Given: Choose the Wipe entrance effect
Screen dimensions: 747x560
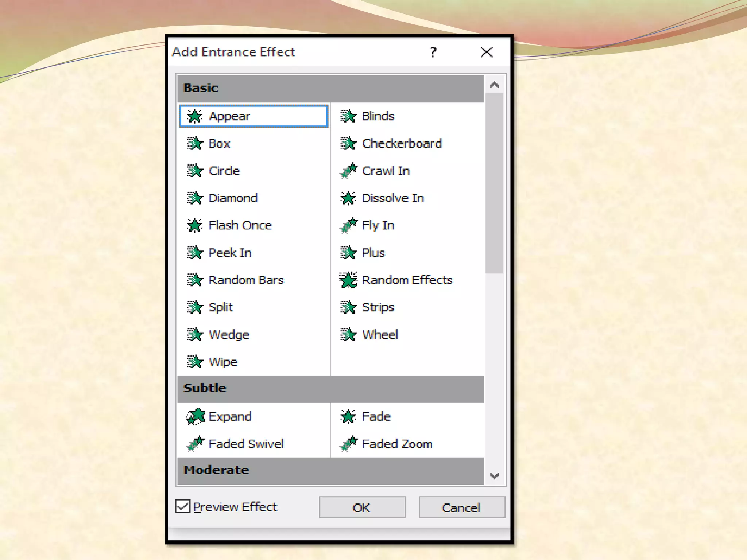Looking at the screenshot, I should [223, 362].
